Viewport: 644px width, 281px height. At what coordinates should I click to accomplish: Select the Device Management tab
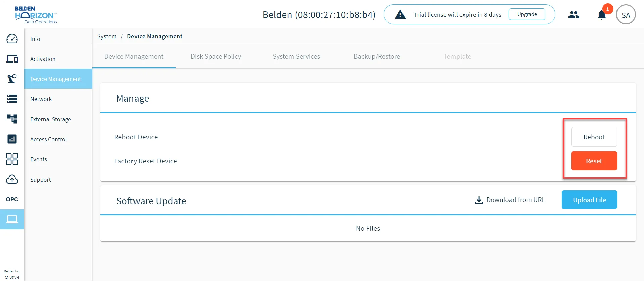[x=134, y=56]
